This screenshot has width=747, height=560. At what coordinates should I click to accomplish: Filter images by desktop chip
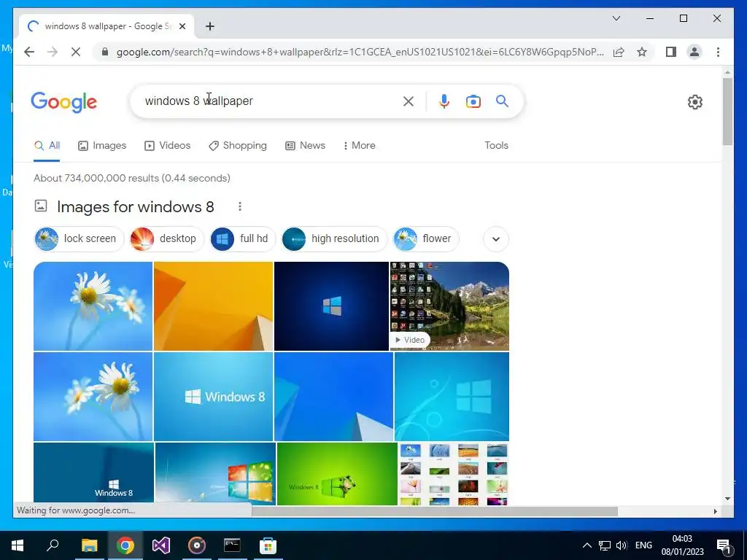click(x=167, y=238)
